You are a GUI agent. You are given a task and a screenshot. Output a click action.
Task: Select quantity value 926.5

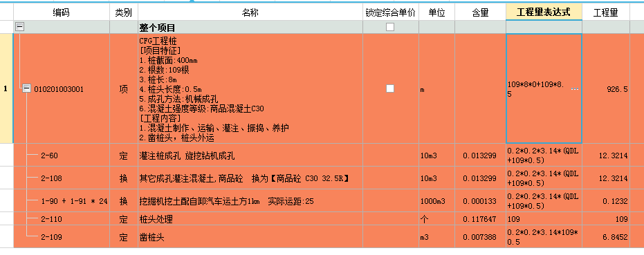point(606,88)
